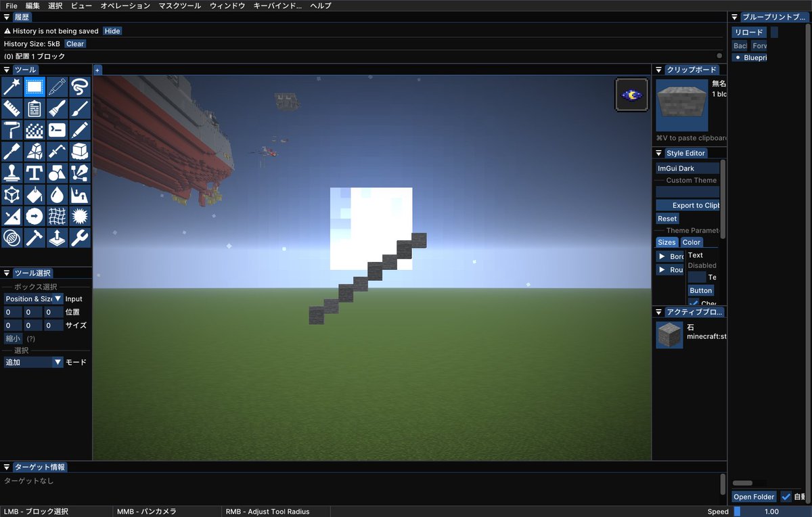Select the dotted pencil Freehand Select tool
Screen dimensions: 812x517
coord(57,87)
